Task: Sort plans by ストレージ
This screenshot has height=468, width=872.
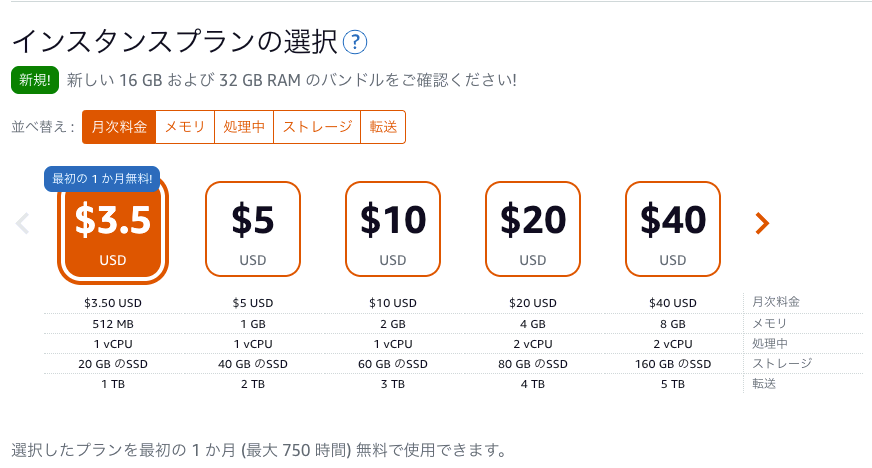Action: pyautogui.click(x=318, y=127)
